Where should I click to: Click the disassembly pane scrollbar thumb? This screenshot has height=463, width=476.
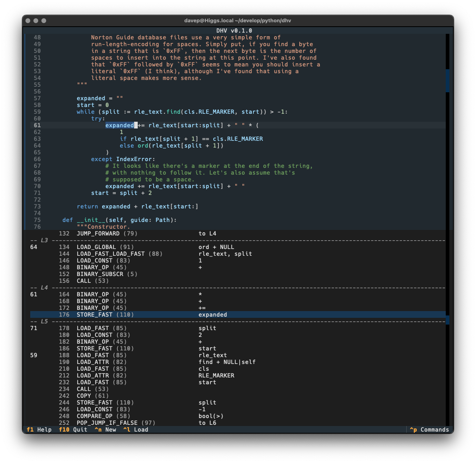pos(447,320)
